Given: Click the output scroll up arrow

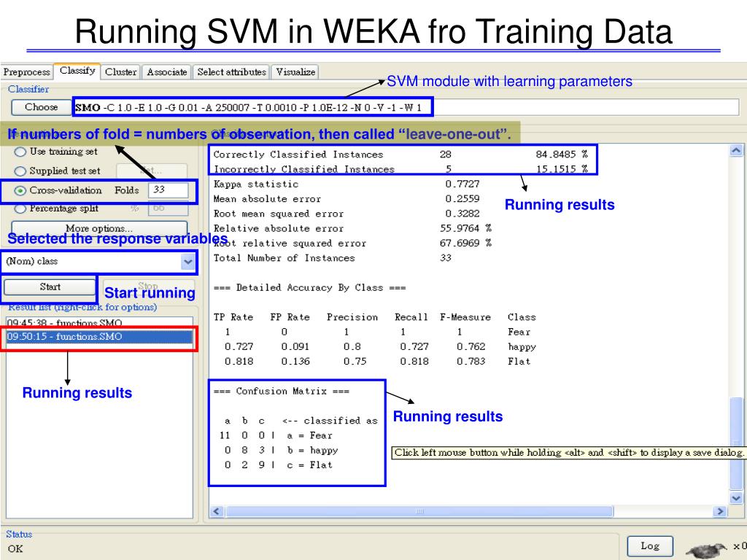Looking at the screenshot, I should (736, 150).
